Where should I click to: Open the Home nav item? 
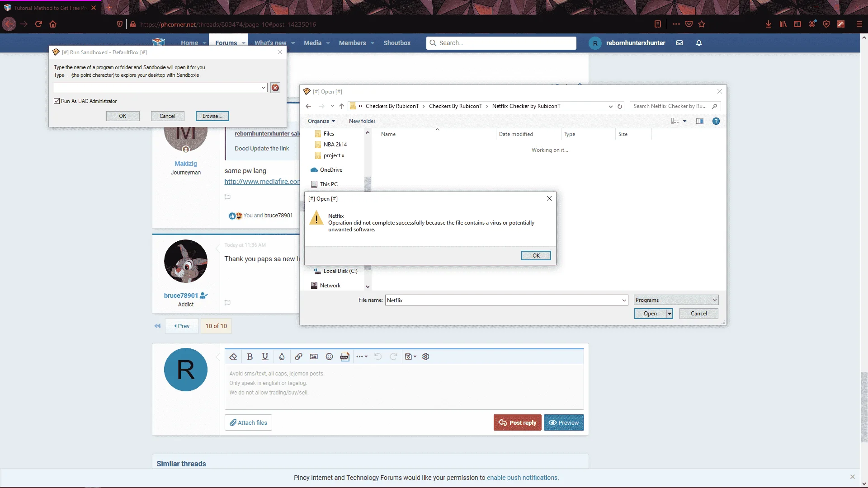click(189, 43)
